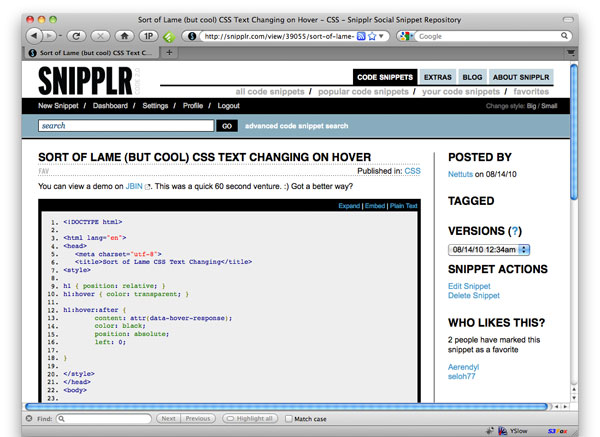Click the FAV link under the title
This screenshot has width=600, height=437.
point(44,171)
